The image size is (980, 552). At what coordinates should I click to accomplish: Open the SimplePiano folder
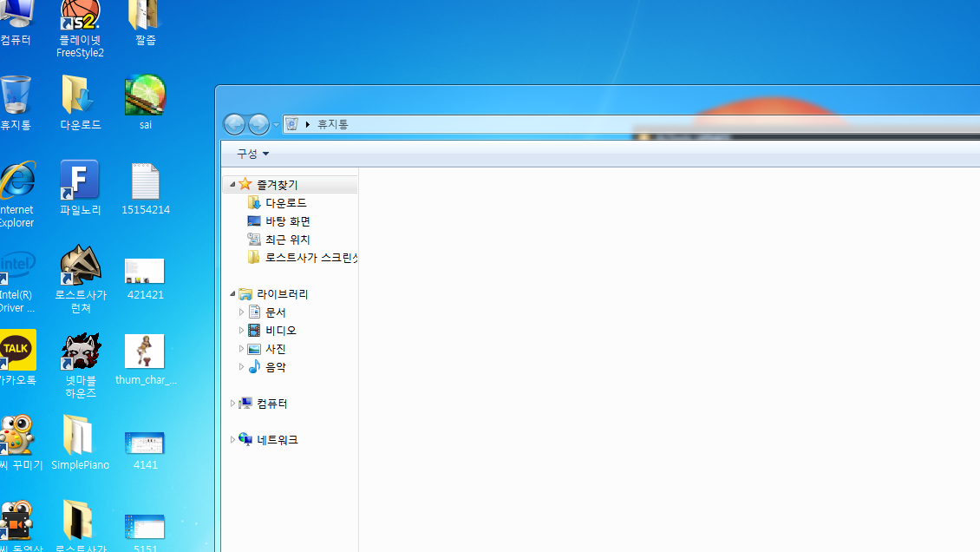80,444
